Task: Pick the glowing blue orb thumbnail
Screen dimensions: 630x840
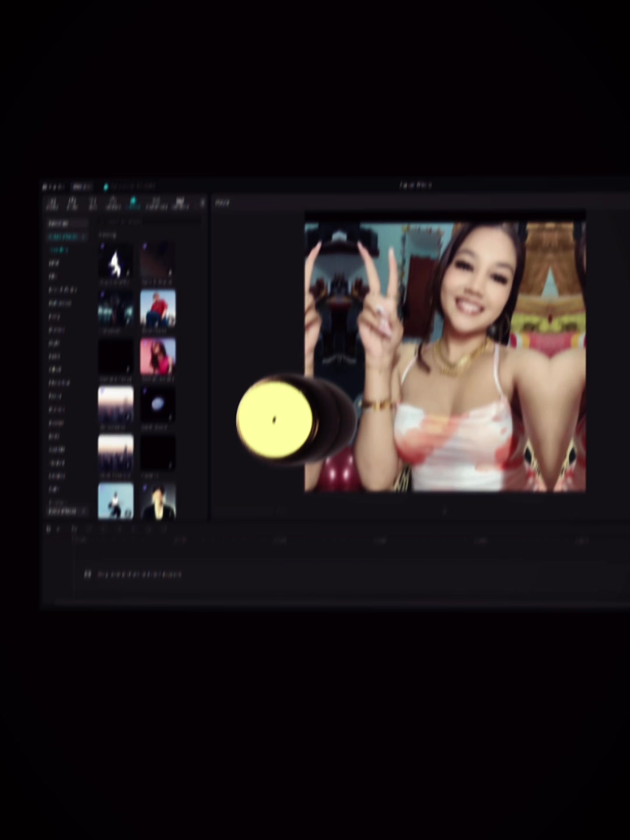Action: [157, 404]
